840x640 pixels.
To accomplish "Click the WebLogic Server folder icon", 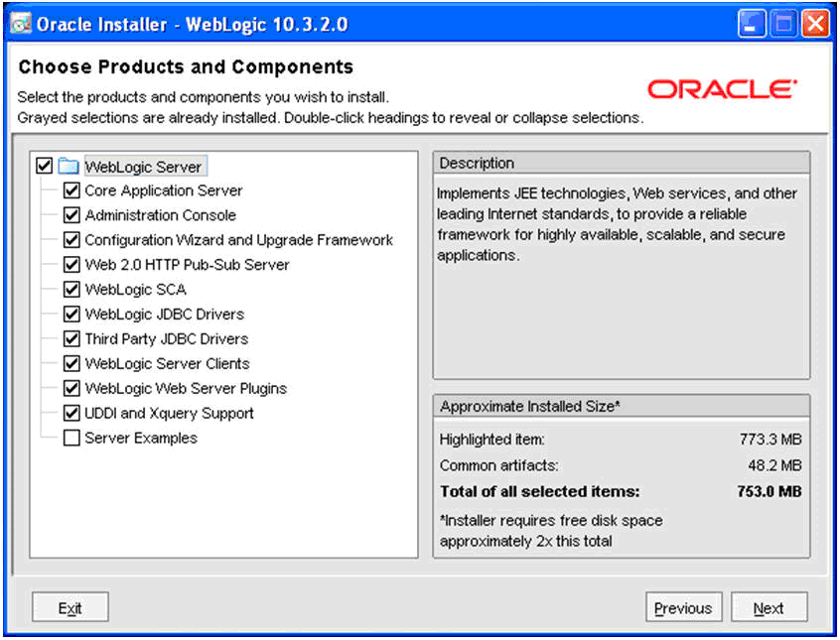I will [69, 166].
